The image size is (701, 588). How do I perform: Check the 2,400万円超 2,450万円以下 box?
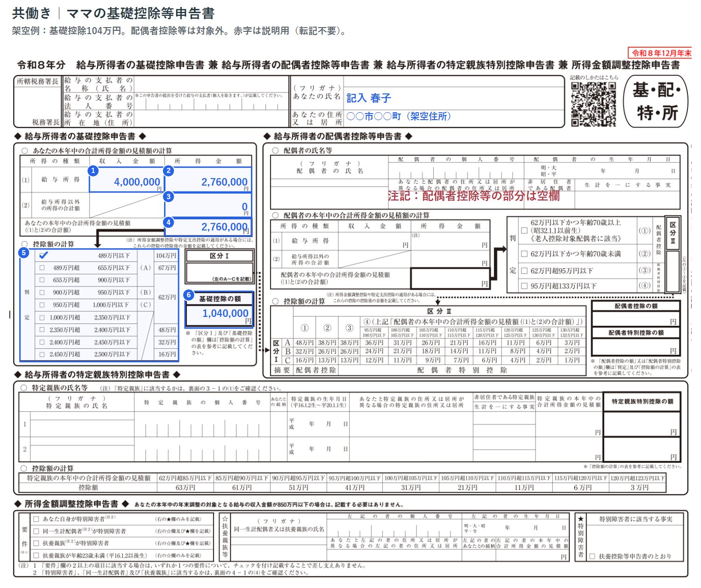coord(43,342)
